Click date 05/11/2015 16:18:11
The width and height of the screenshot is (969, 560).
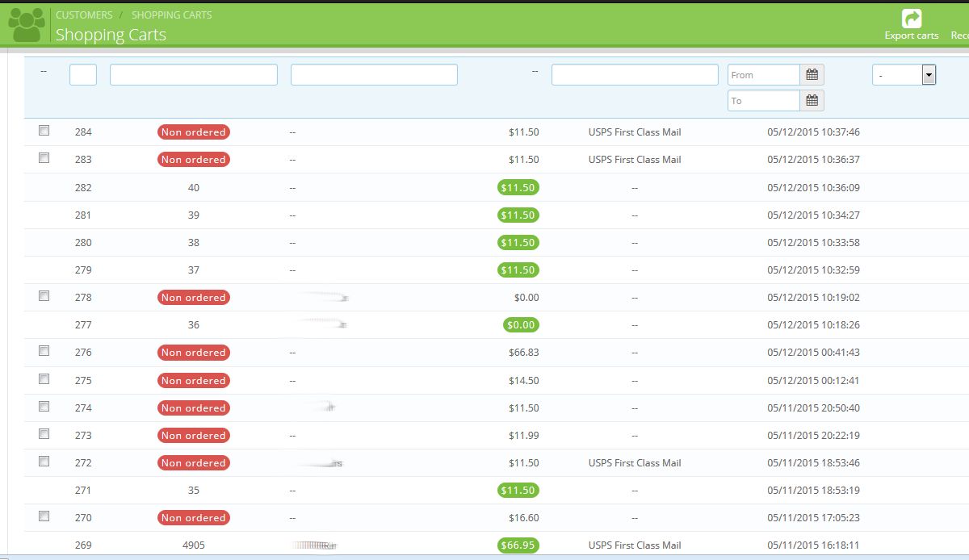click(813, 545)
